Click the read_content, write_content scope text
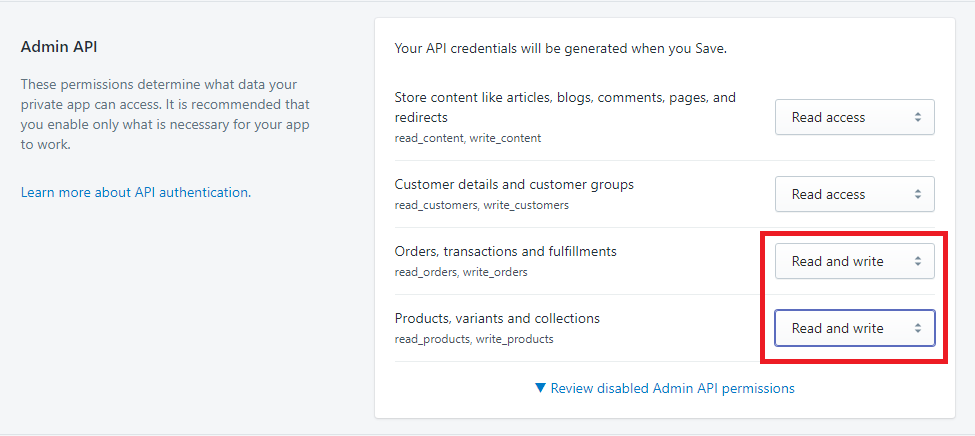Image resolution: width=975 pixels, height=436 pixels. [x=468, y=138]
